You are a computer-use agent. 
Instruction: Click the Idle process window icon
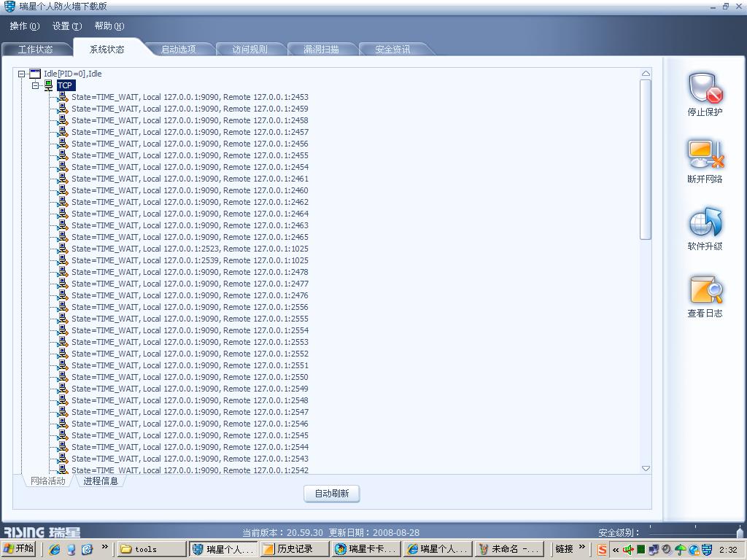click(x=35, y=74)
